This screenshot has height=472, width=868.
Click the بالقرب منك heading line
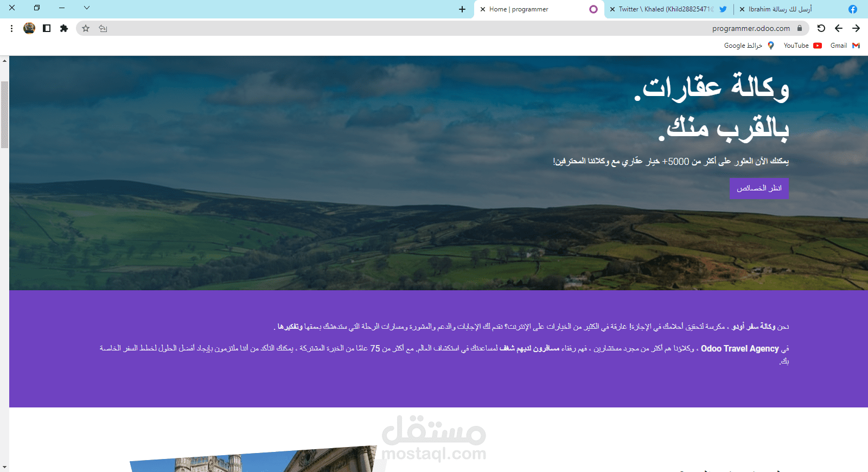(x=724, y=129)
